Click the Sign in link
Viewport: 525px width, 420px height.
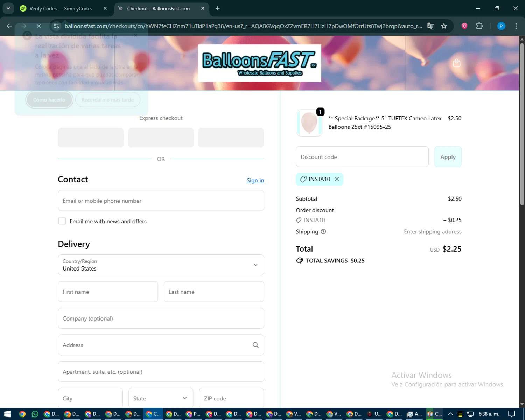click(x=255, y=180)
